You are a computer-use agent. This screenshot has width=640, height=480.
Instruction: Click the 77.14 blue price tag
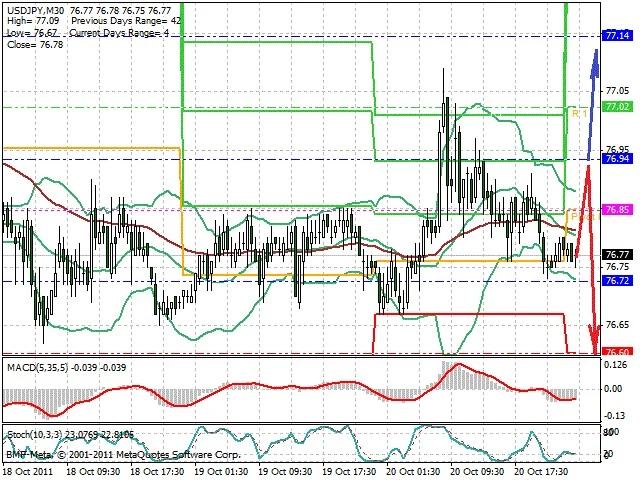coord(617,35)
